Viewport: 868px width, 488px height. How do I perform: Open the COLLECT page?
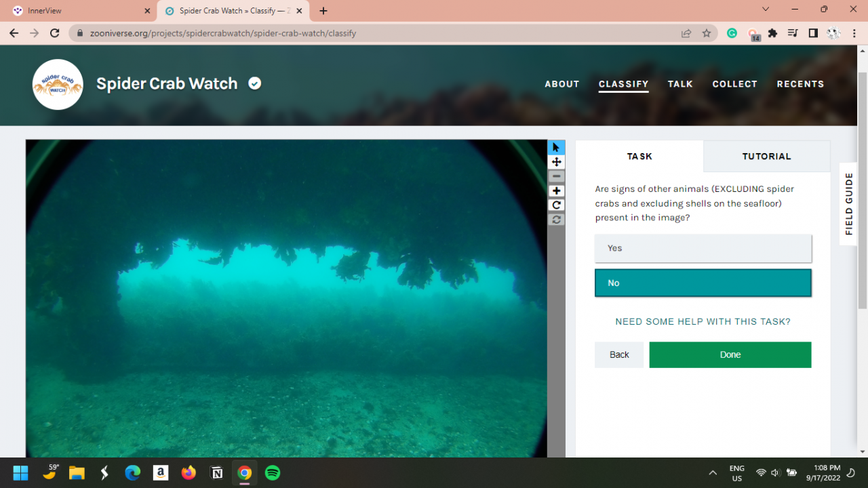(x=734, y=84)
